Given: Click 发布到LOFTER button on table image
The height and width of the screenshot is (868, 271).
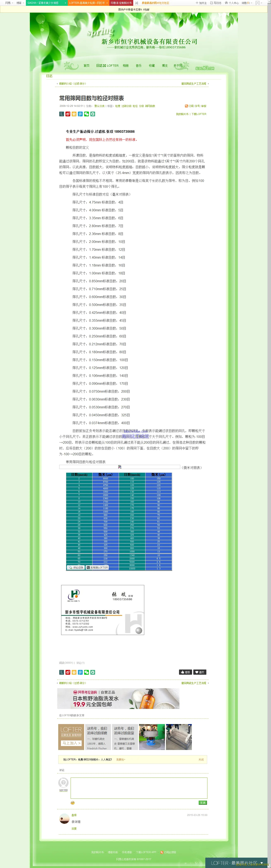Looking at the screenshot, I should coord(97,567).
